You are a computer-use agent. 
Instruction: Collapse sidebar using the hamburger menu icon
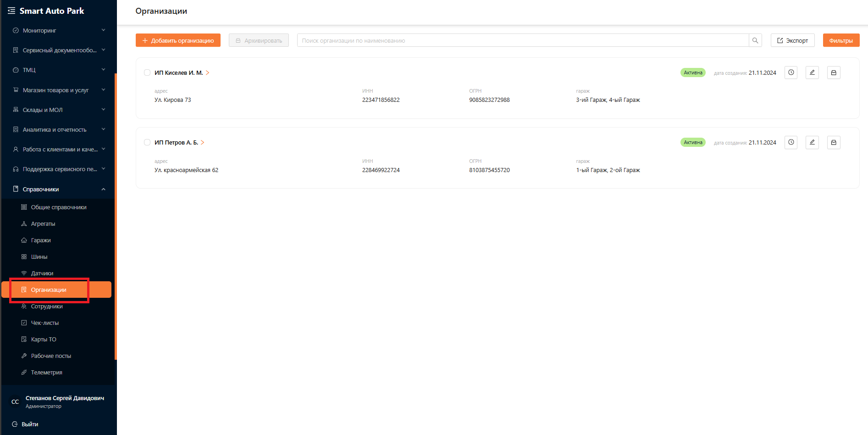[11, 11]
